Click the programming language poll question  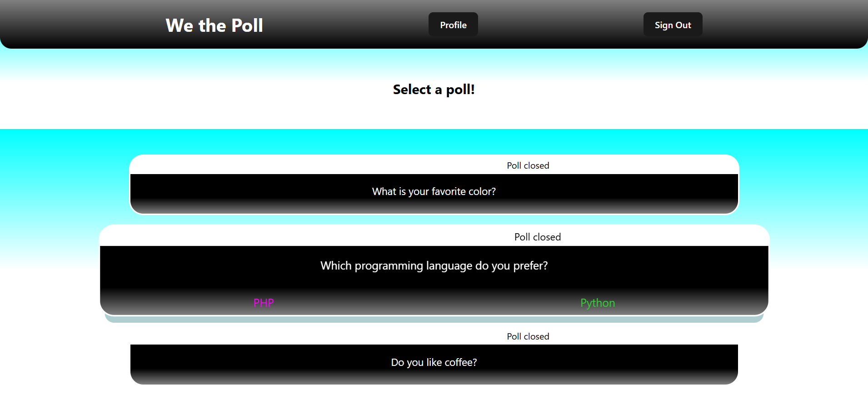tap(434, 265)
